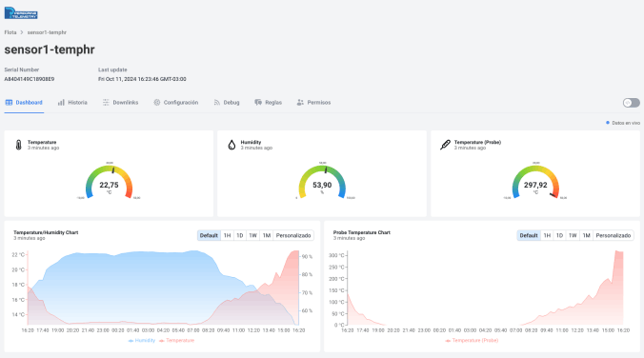Click the Telemetry logo in header
This screenshot has height=358, width=644.
coord(21,12)
